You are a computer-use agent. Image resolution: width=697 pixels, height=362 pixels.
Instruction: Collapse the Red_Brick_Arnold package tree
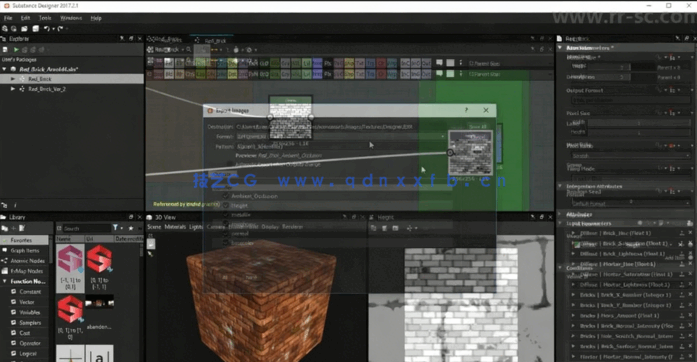coord(4,69)
